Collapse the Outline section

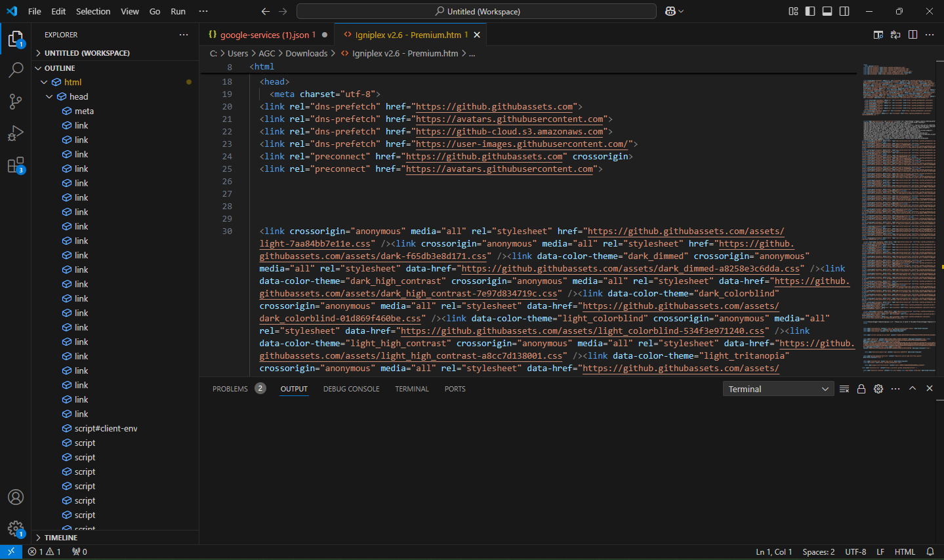[x=115, y=68]
